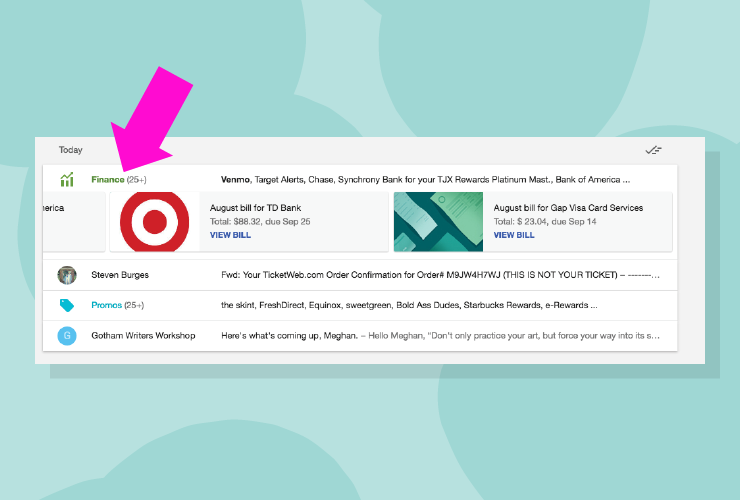Open the TicketWeb.com Order Confirmation subject line
Image resolution: width=740 pixels, height=500 pixels.
(440, 275)
